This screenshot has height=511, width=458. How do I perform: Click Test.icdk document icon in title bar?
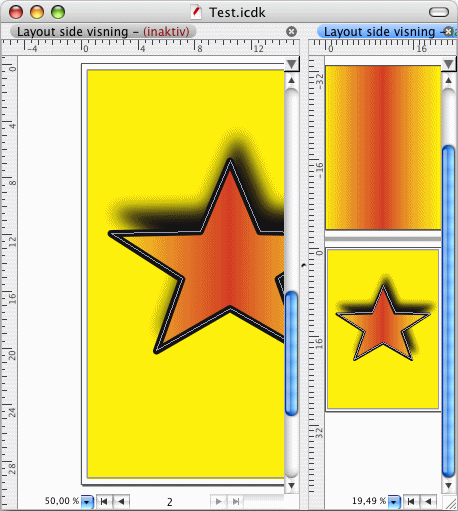pos(196,13)
